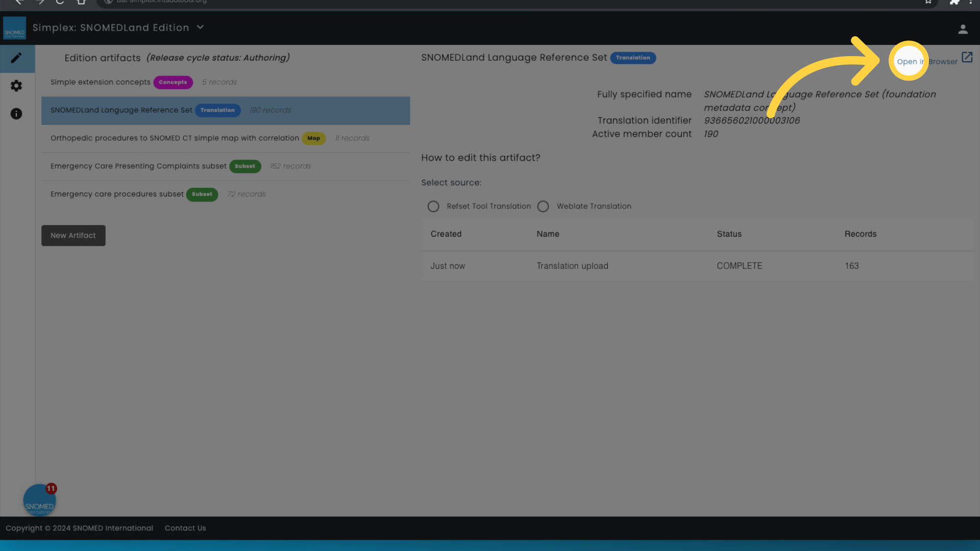The image size is (980, 551).
Task: Select Orthopedic procedures map artifact
Action: click(226, 138)
